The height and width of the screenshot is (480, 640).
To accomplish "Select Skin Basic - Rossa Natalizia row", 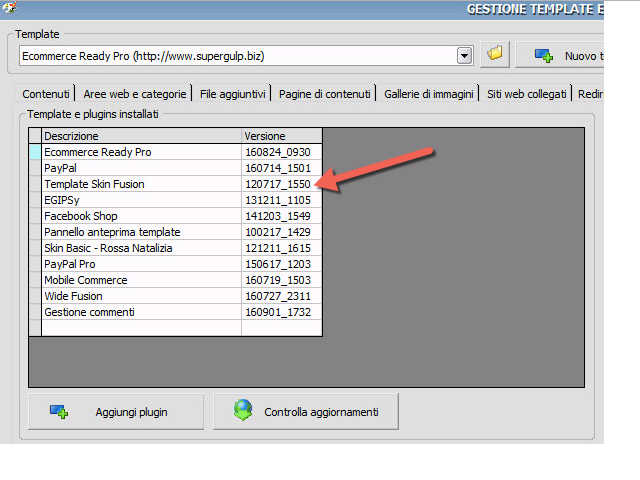I will [176, 248].
